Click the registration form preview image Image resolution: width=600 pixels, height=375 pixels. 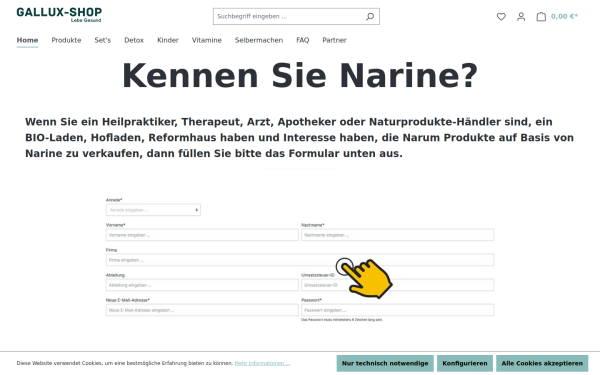point(300,259)
